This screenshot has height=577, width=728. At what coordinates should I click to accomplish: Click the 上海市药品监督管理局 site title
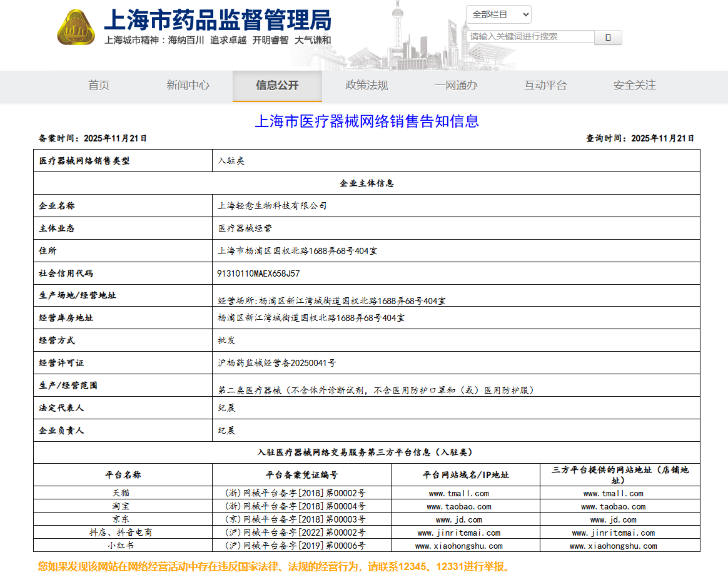(218, 20)
